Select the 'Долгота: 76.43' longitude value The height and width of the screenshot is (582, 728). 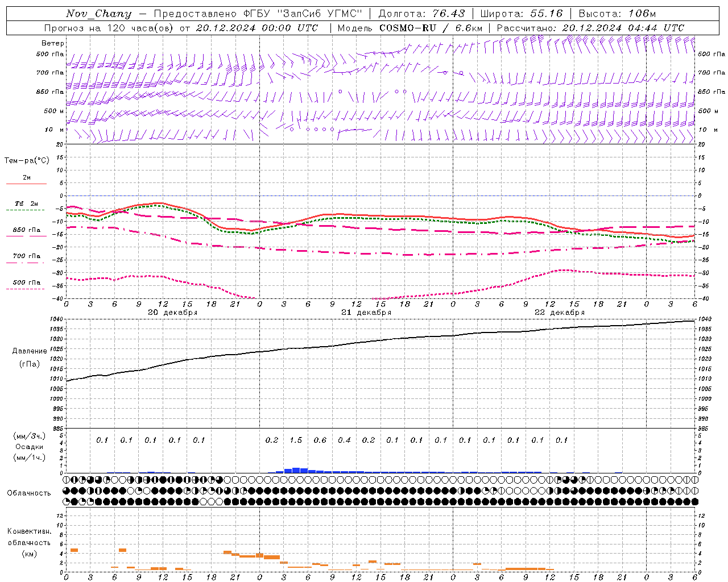(x=421, y=14)
